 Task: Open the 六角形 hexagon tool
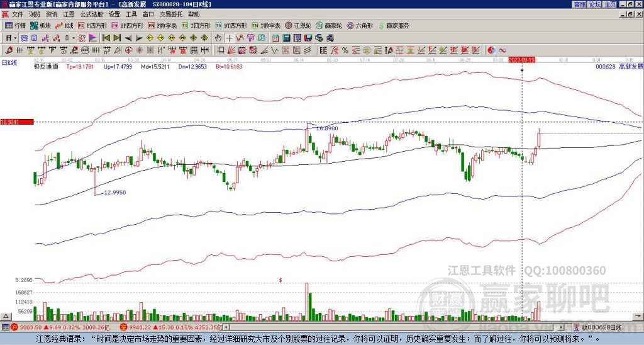pyautogui.click(x=360, y=25)
